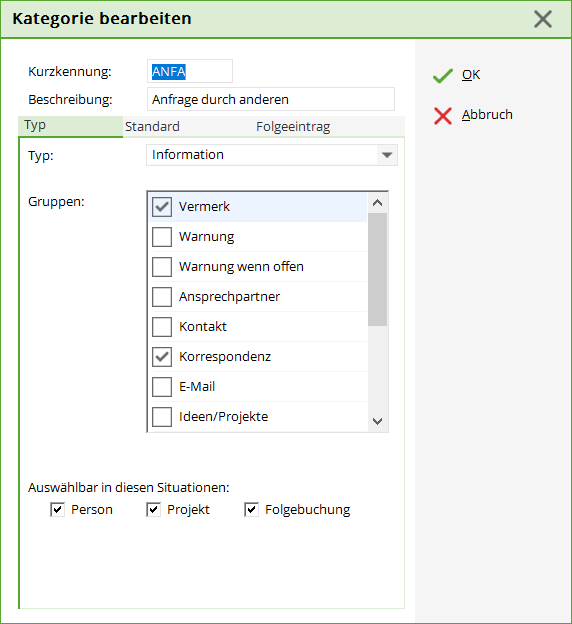The height and width of the screenshot is (624, 572).
Task: Switch to the Standard tab
Action: coord(152,127)
